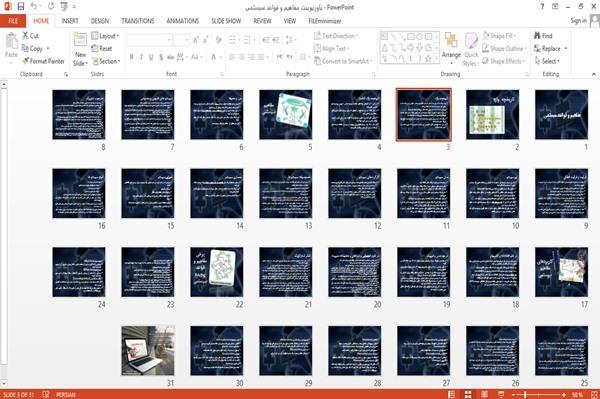600x399 pixels.
Task: Start Slide Show from status bar icon
Action: pyautogui.click(x=501, y=394)
